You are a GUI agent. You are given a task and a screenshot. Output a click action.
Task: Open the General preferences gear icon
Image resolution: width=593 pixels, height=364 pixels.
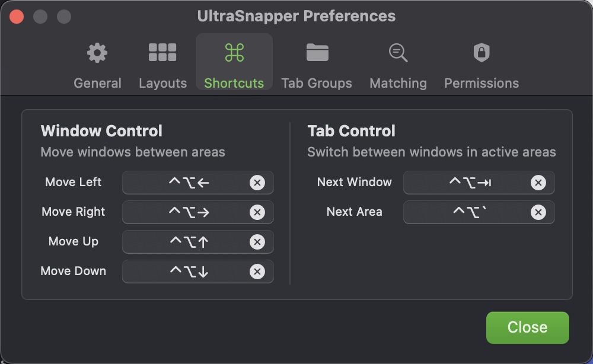tap(97, 53)
